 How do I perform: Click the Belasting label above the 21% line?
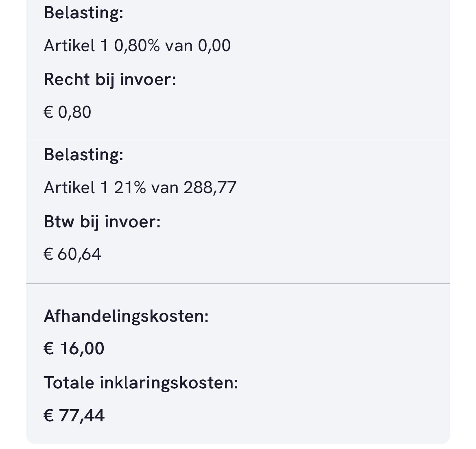[x=83, y=155]
